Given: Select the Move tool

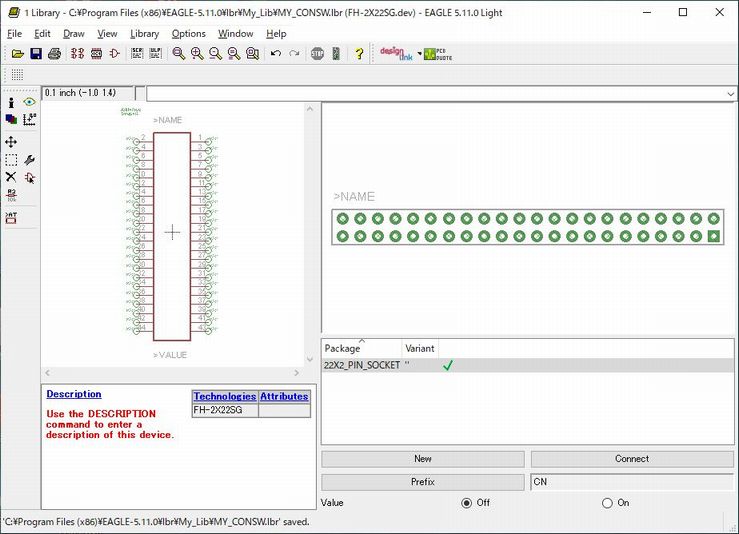Looking at the screenshot, I should pos(11,142).
